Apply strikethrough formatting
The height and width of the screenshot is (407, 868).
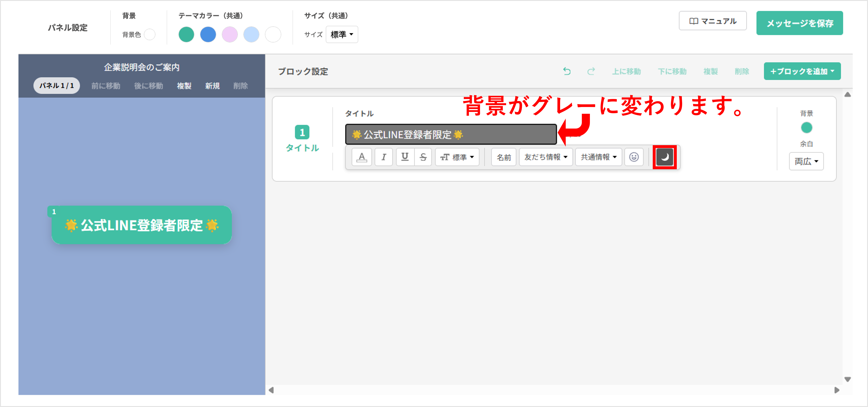423,157
